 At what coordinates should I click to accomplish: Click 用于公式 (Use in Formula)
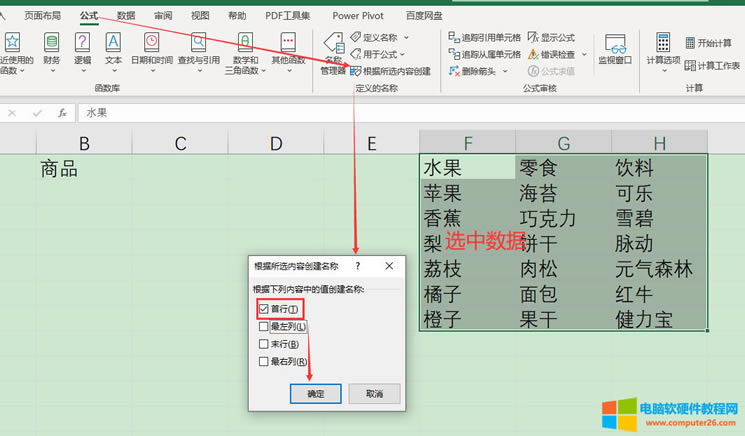pos(378,54)
